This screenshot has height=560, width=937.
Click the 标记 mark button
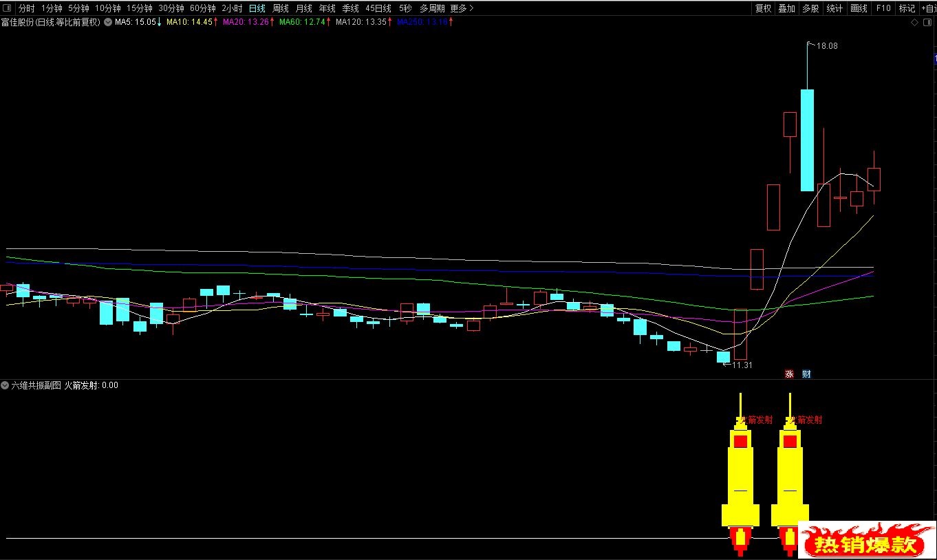tap(907, 8)
